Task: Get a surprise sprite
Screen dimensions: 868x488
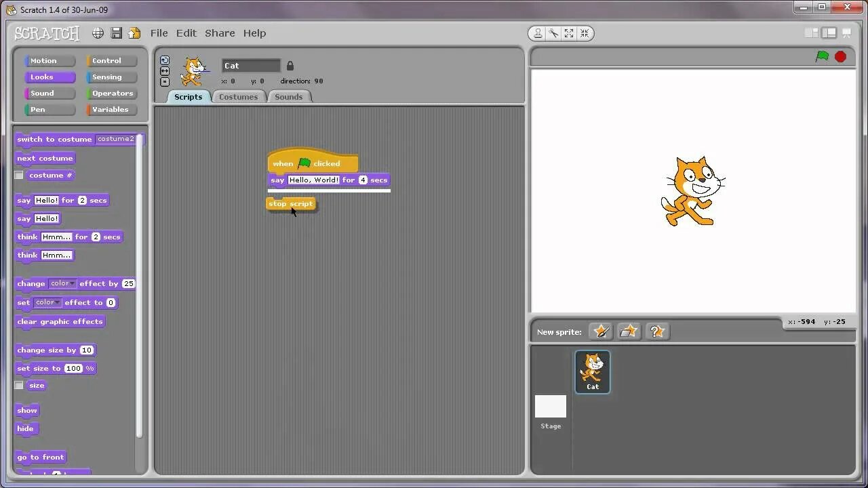Action: 657,331
